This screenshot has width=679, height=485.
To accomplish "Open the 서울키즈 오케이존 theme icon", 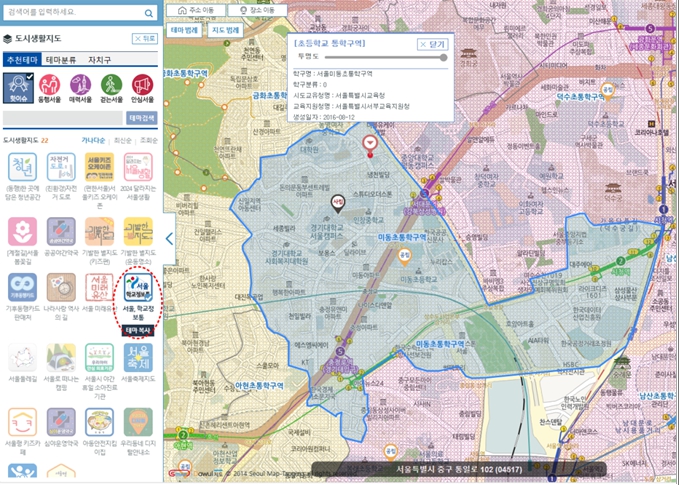I will (99, 167).
